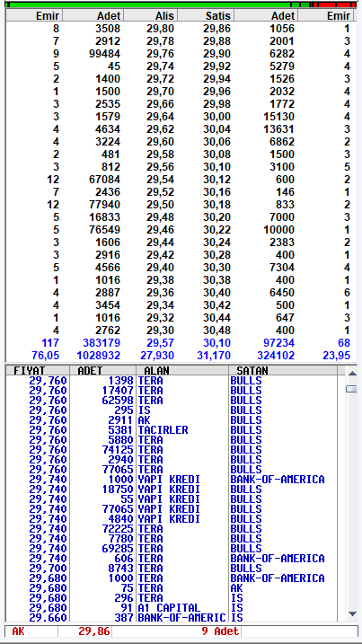
Task: Click ask quantity 1056
Action: tap(282, 29)
